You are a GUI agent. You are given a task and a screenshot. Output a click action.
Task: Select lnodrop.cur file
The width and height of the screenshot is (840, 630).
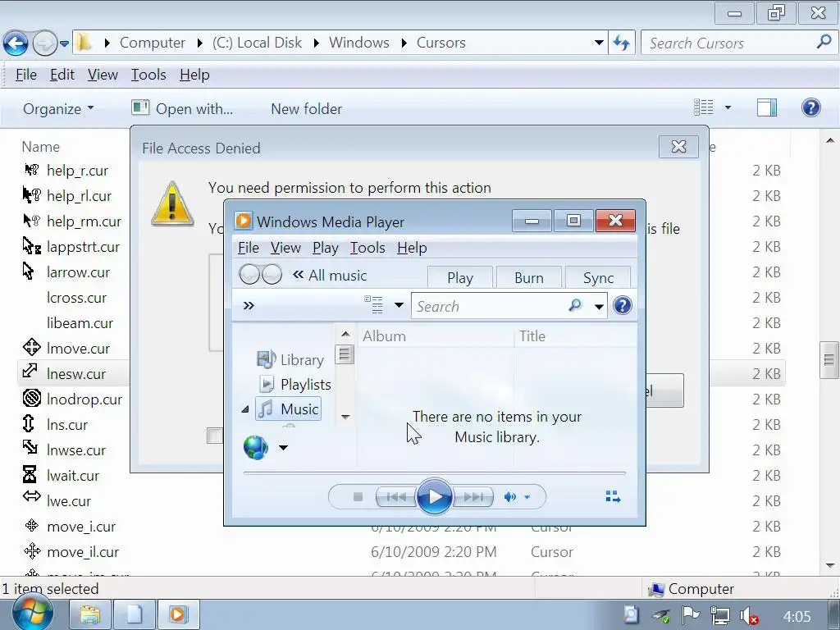click(x=84, y=399)
